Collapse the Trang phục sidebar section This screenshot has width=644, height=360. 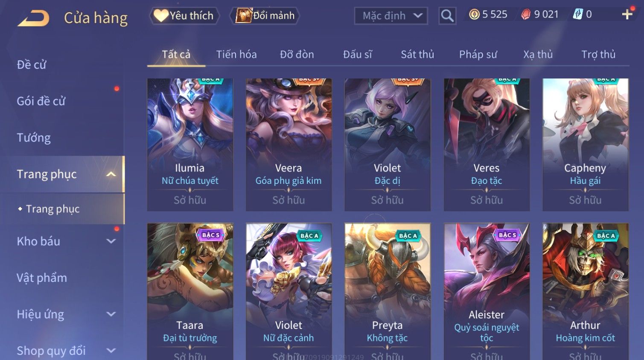click(111, 174)
